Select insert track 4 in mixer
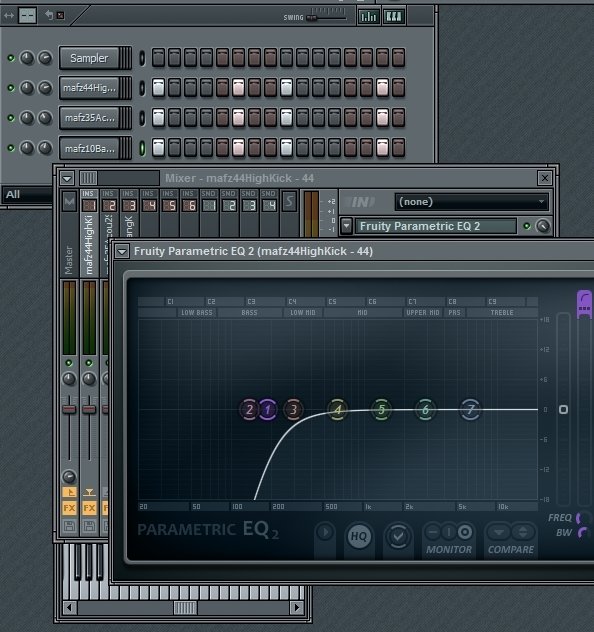This screenshot has width=594, height=632. coord(149,205)
